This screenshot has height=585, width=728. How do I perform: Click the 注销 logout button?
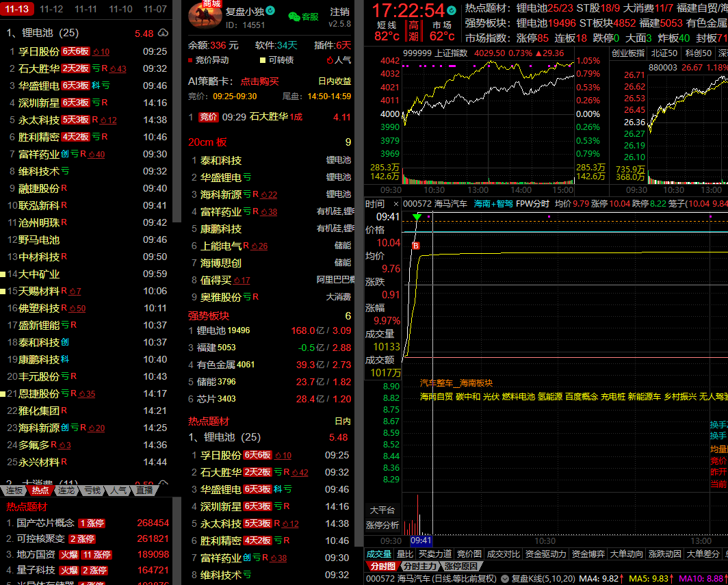pyautogui.click(x=339, y=12)
